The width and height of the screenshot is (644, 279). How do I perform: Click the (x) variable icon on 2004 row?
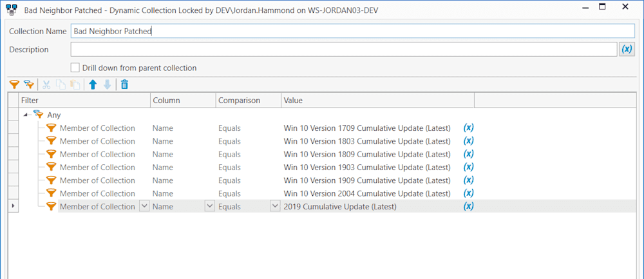[x=469, y=193]
